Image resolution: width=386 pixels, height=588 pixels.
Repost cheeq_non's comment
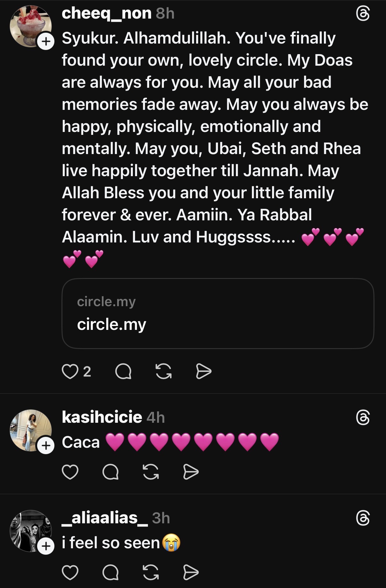pos(164,372)
